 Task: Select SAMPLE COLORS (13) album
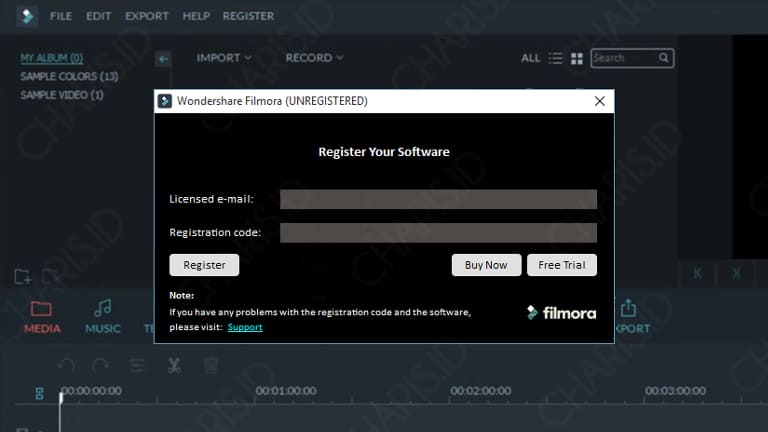click(x=69, y=76)
